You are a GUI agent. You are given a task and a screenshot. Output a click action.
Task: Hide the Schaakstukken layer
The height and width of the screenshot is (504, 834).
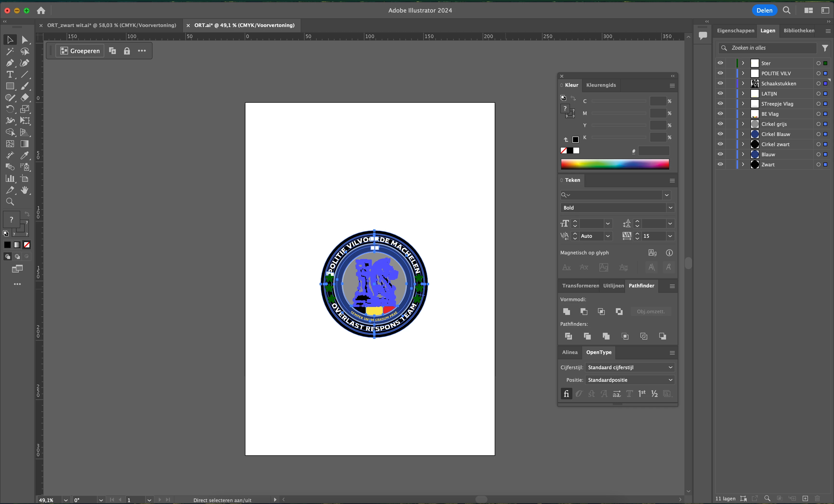[720, 83]
